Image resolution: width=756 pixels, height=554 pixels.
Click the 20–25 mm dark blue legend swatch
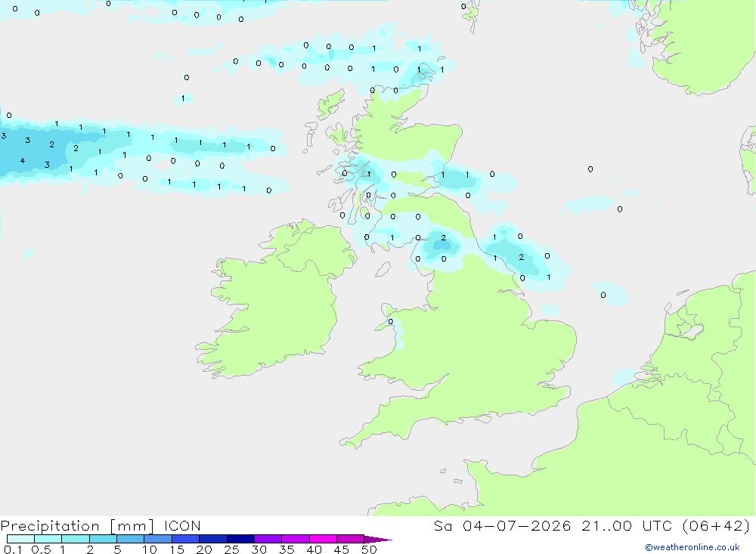(213, 539)
